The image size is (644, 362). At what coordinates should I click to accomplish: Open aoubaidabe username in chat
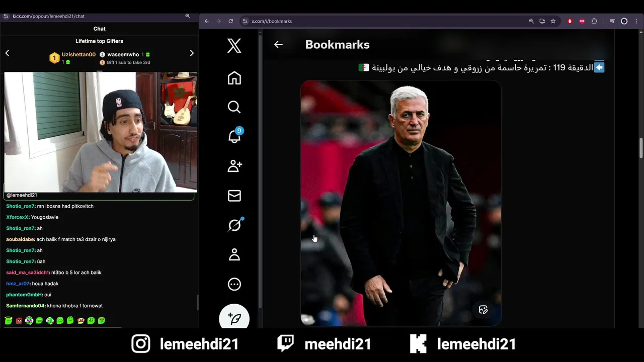click(x=20, y=239)
